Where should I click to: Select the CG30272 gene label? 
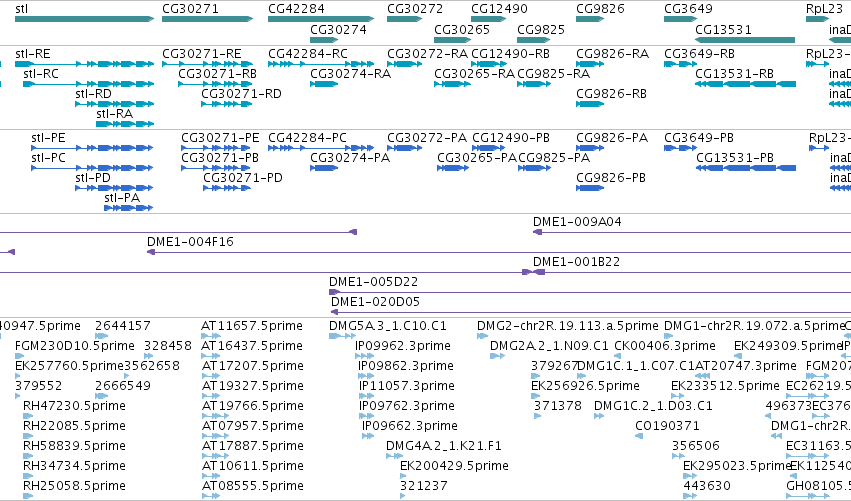click(x=415, y=9)
